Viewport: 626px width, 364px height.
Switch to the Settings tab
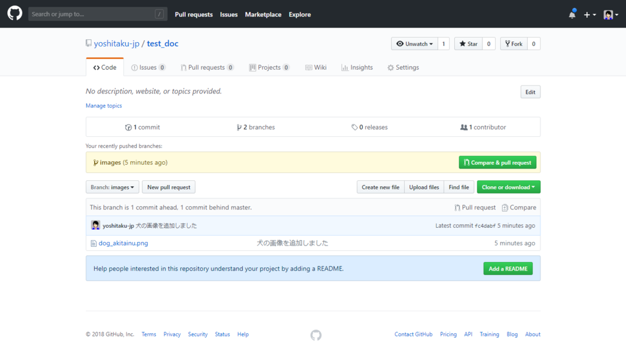[x=403, y=67]
